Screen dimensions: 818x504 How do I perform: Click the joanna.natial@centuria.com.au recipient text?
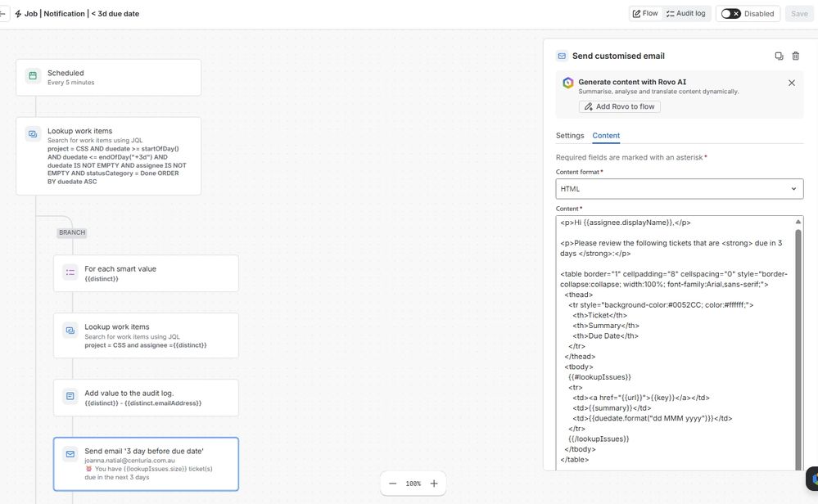click(130, 460)
